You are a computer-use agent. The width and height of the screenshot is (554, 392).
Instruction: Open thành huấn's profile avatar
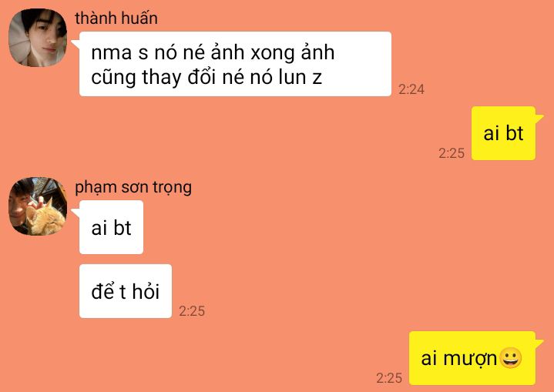click(x=38, y=38)
